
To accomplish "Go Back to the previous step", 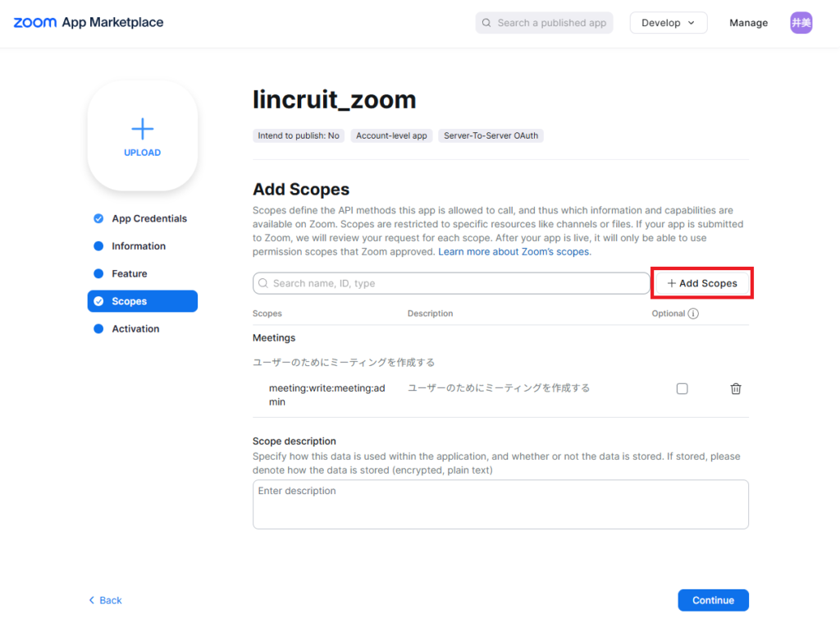I will [105, 600].
